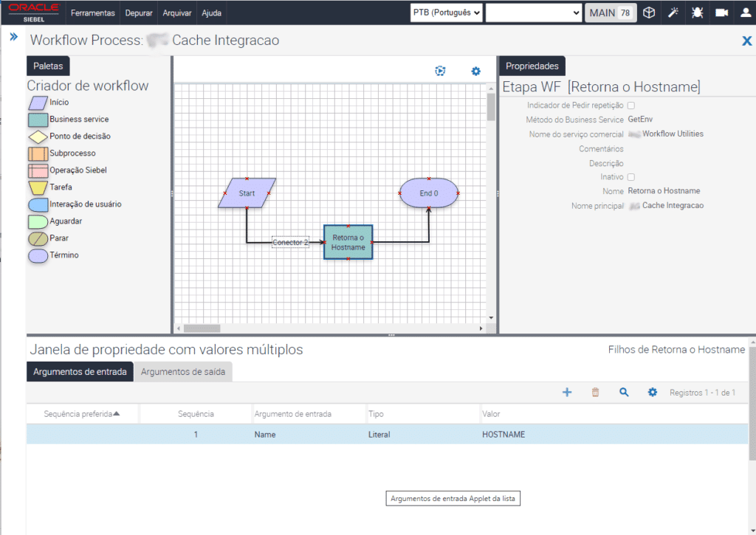Click the canvas horizontal scrollbar thumb

pos(202,328)
